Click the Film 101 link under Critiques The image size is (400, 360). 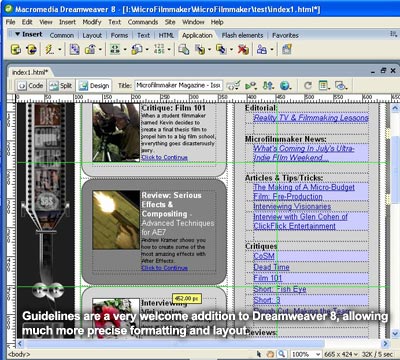pyautogui.click(x=268, y=278)
